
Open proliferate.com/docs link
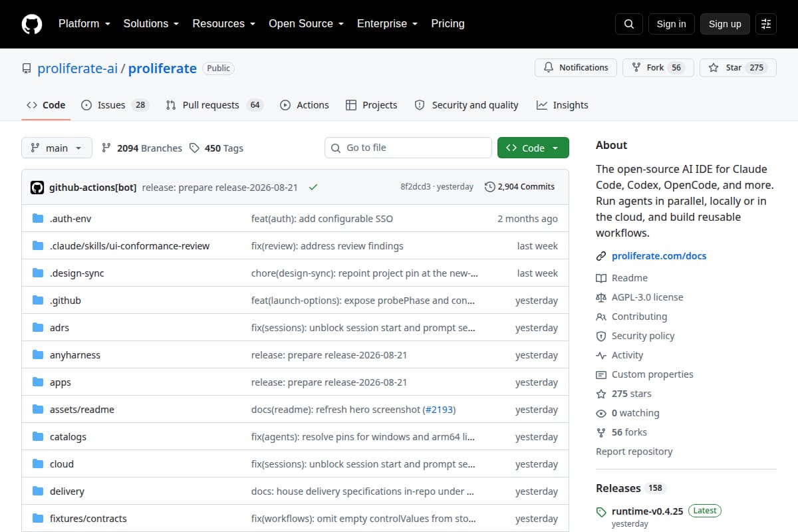click(659, 256)
